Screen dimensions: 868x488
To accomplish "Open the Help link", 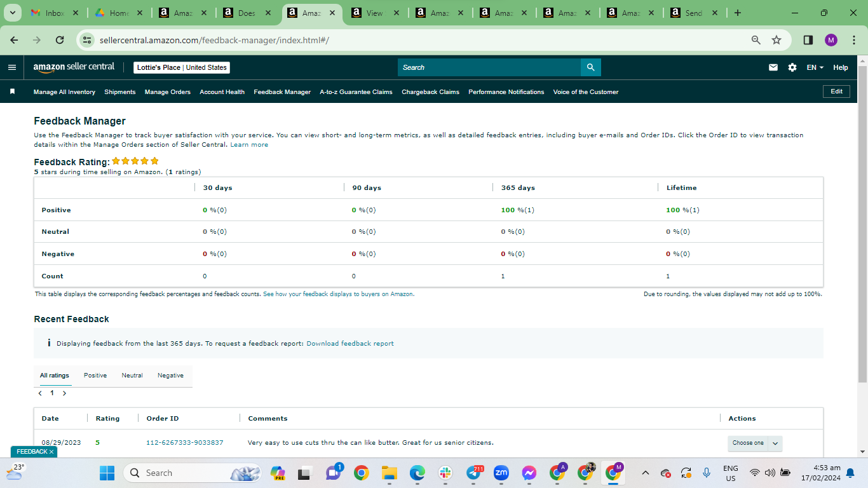I will [x=841, y=67].
